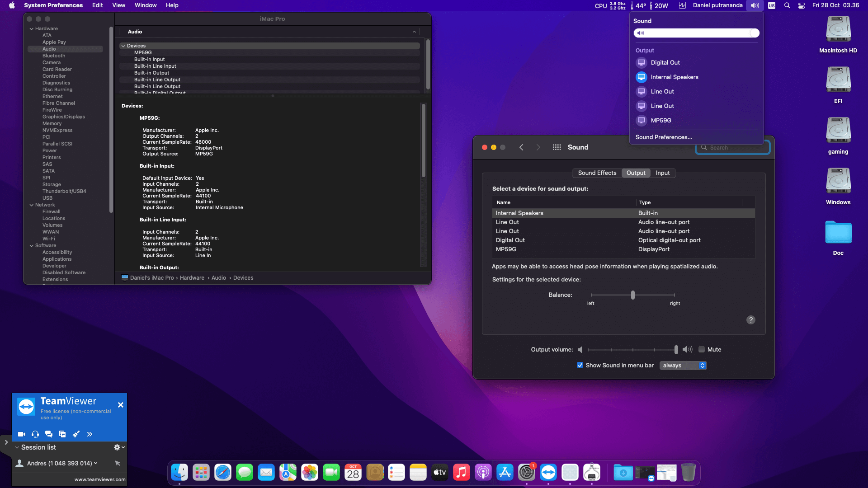
Task: Show more TeamViewer tools via double-chevron
Action: (90, 434)
